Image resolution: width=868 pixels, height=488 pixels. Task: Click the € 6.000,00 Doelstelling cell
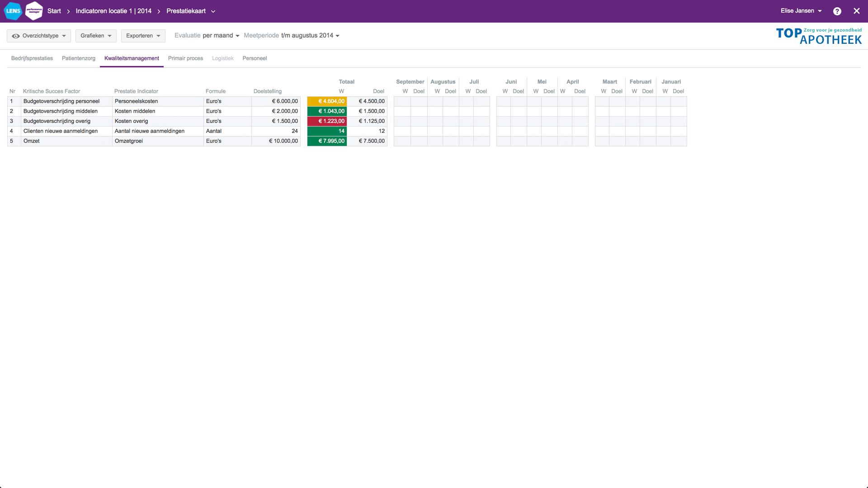tap(276, 101)
